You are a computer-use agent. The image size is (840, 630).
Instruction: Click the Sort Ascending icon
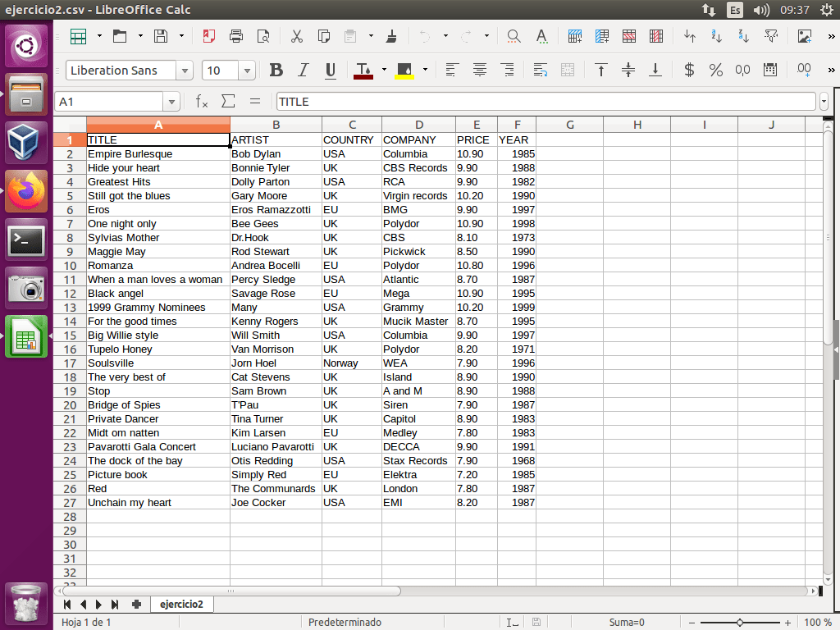tap(717, 36)
